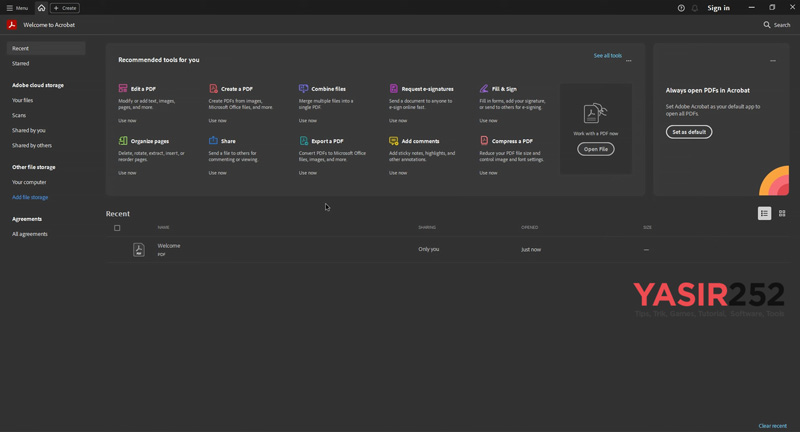Switch to grid thumbnail view
This screenshot has width=800, height=432.
pyautogui.click(x=782, y=214)
